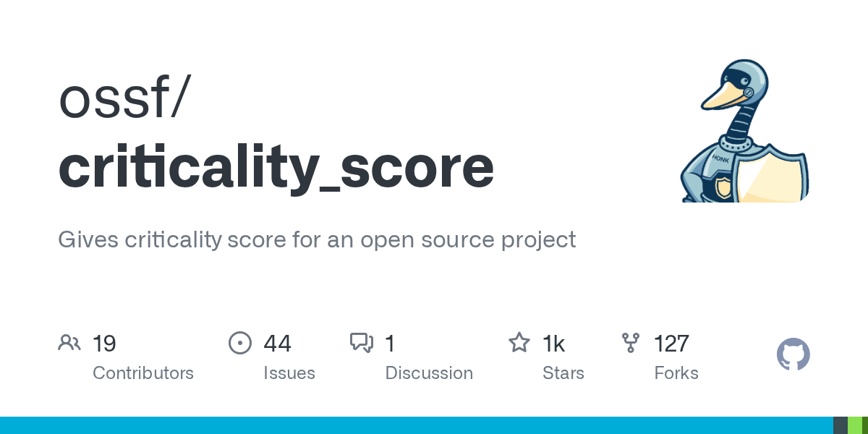Open the criticality_score repository title
This screenshot has width=868, height=434.
tap(276, 166)
